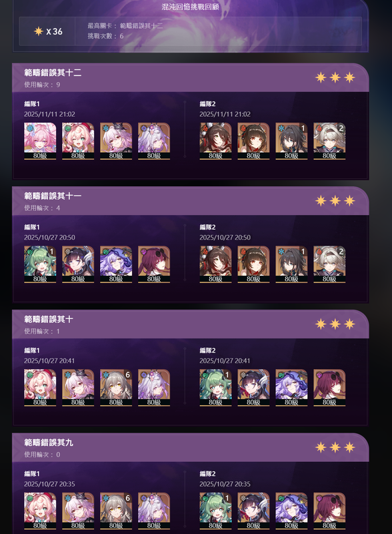Expand the 範疇錯誤其十 stage header

pyautogui.click(x=191, y=324)
